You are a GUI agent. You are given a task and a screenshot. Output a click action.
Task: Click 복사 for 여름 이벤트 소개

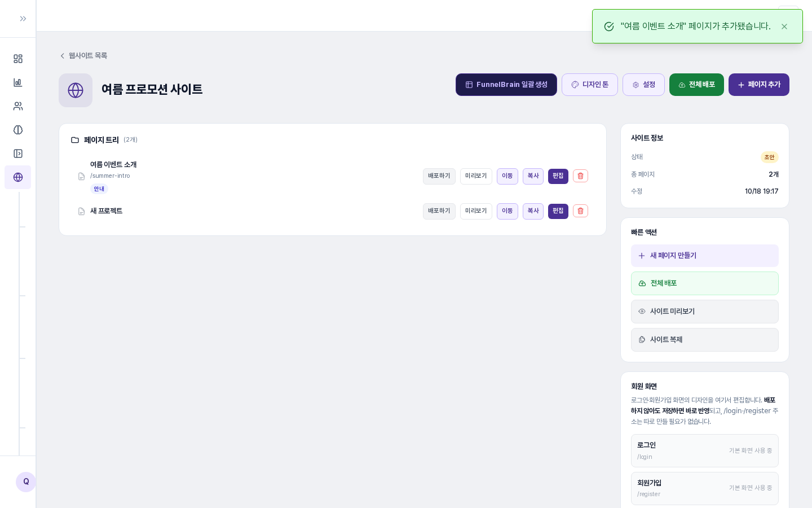[533, 176]
